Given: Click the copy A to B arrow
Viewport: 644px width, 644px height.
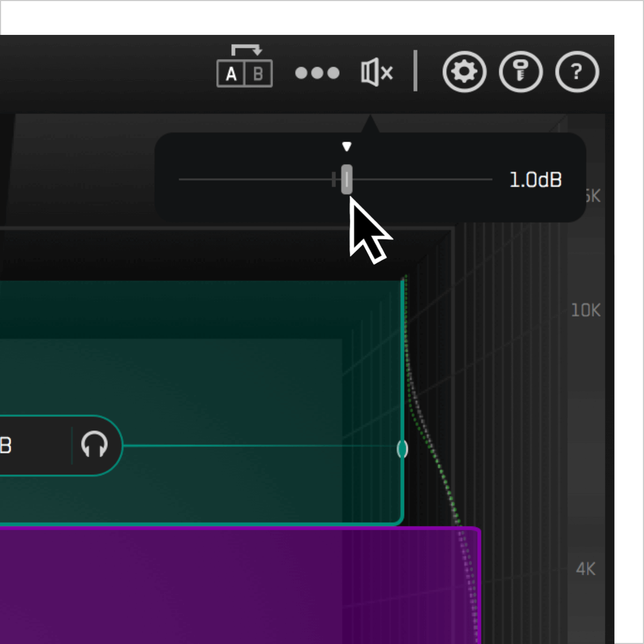Looking at the screenshot, I should [x=246, y=50].
